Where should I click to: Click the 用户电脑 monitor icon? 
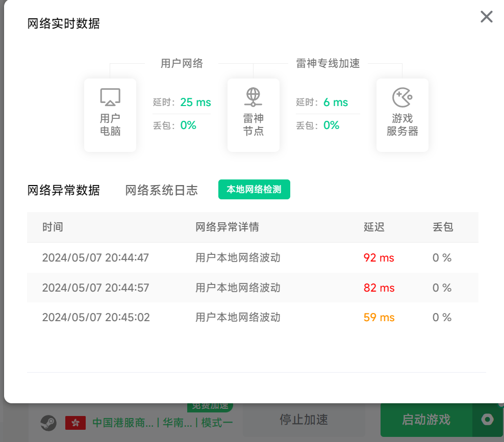pos(110,97)
